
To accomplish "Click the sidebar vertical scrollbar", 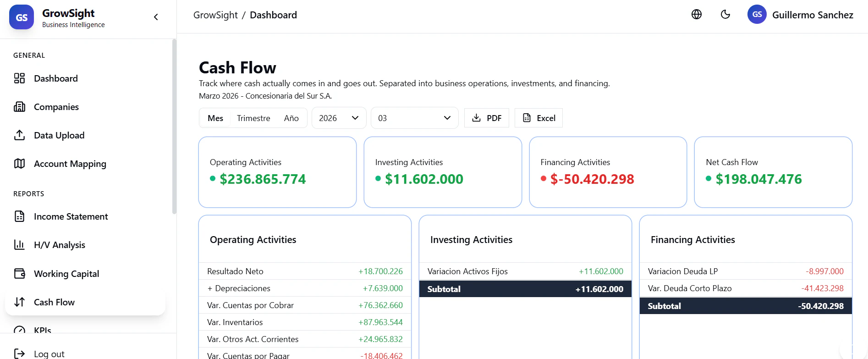I will click(x=174, y=127).
